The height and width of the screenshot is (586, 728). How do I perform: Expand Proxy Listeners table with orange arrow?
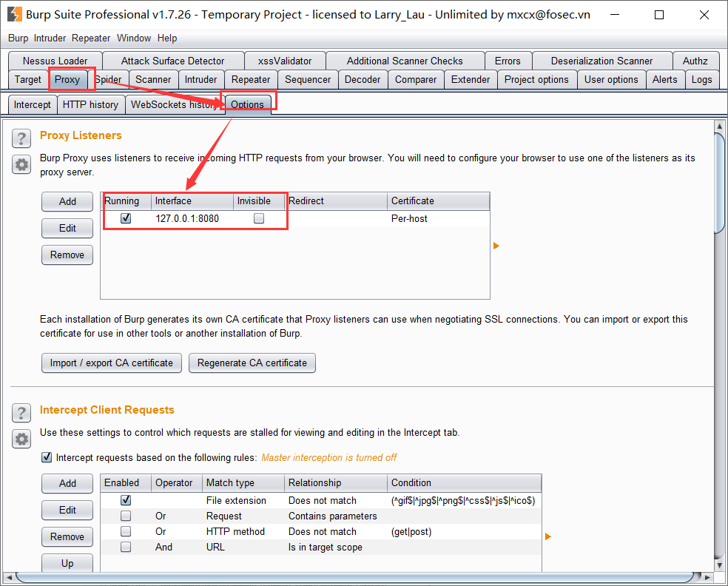pyautogui.click(x=496, y=246)
